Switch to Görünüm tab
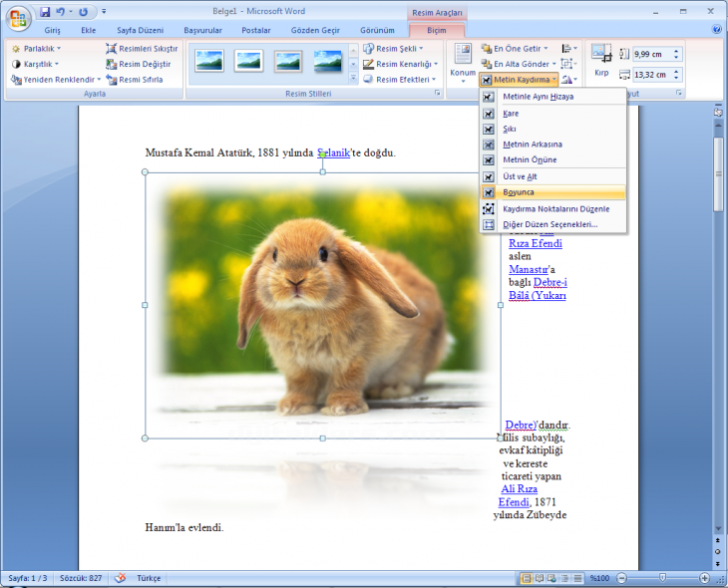728x588 pixels. tap(378, 30)
